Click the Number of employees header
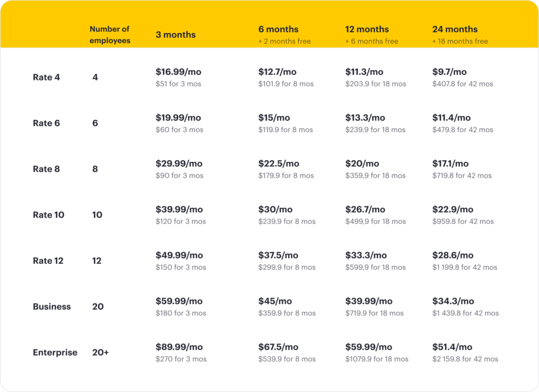The height and width of the screenshot is (392, 539). pyautogui.click(x=109, y=35)
